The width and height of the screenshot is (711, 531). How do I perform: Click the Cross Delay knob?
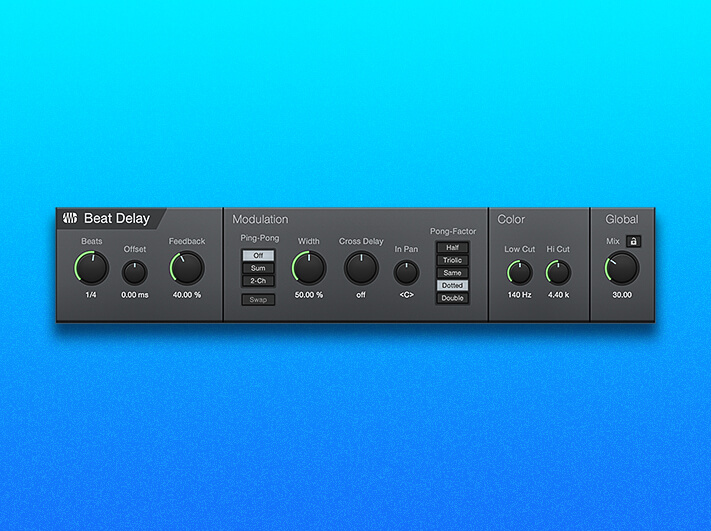[361, 268]
